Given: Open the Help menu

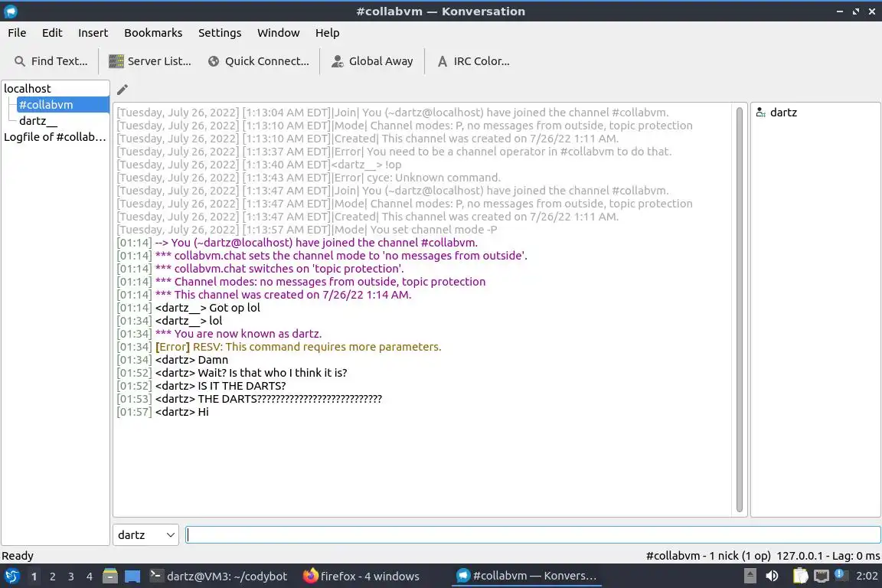Looking at the screenshot, I should coord(328,33).
